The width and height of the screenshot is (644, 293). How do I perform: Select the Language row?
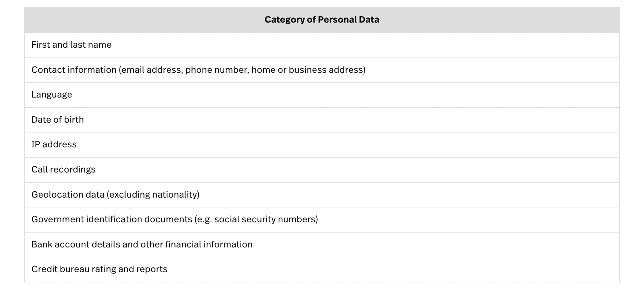322,95
